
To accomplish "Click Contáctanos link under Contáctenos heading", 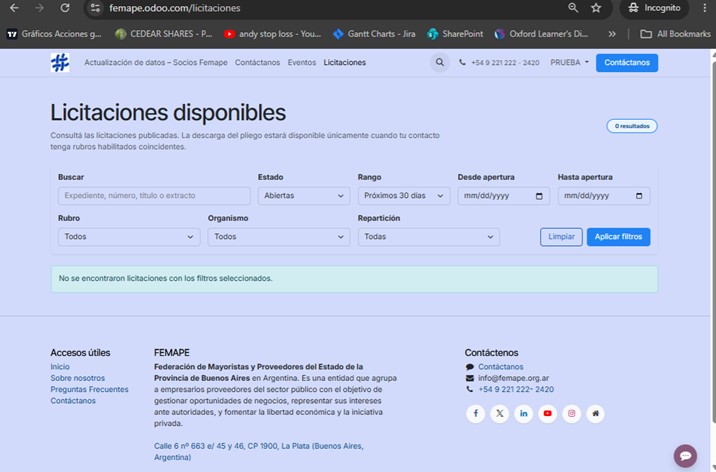I will point(500,367).
